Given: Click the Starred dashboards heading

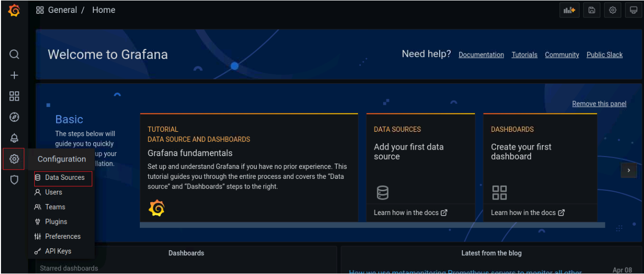Looking at the screenshot, I should [x=69, y=269].
